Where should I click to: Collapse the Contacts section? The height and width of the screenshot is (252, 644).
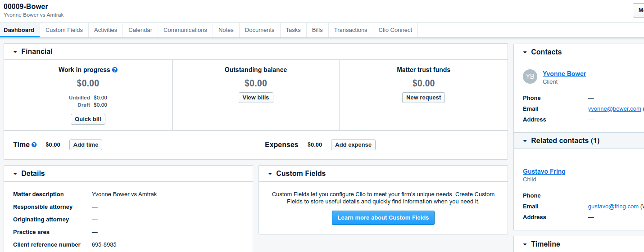click(525, 52)
